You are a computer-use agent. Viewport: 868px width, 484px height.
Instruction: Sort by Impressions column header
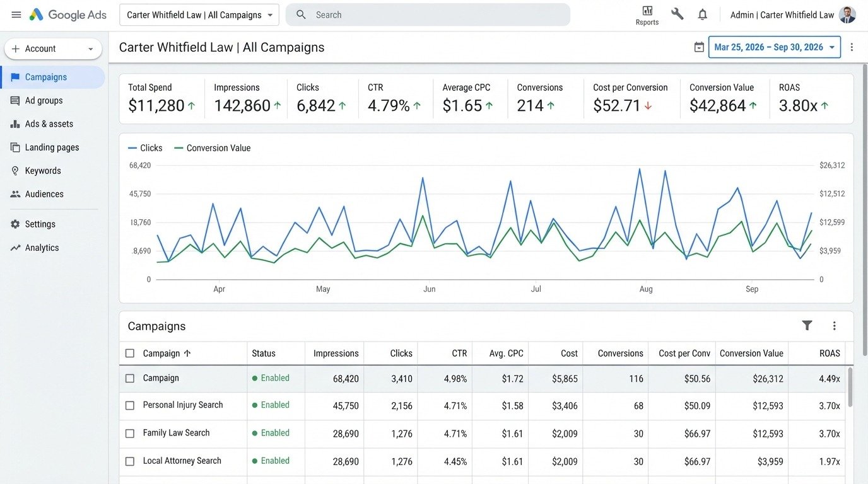(x=336, y=353)
